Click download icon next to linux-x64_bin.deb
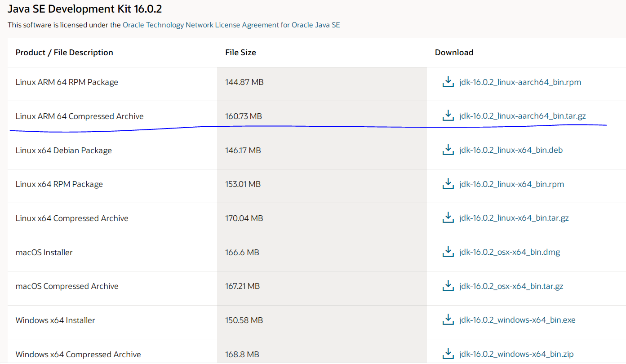 pos(448,150)
